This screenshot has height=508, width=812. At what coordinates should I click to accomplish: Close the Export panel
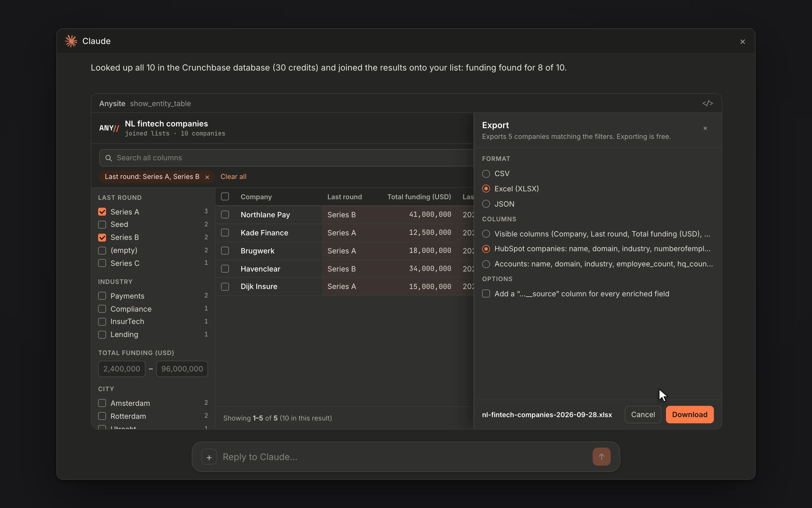[x=705, y=128]
